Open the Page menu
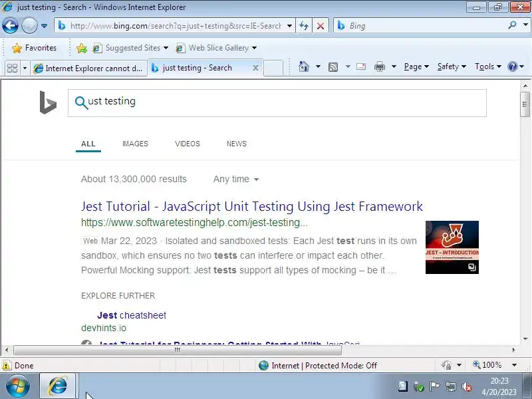This screenshot has height=399, width=532. 416,66
